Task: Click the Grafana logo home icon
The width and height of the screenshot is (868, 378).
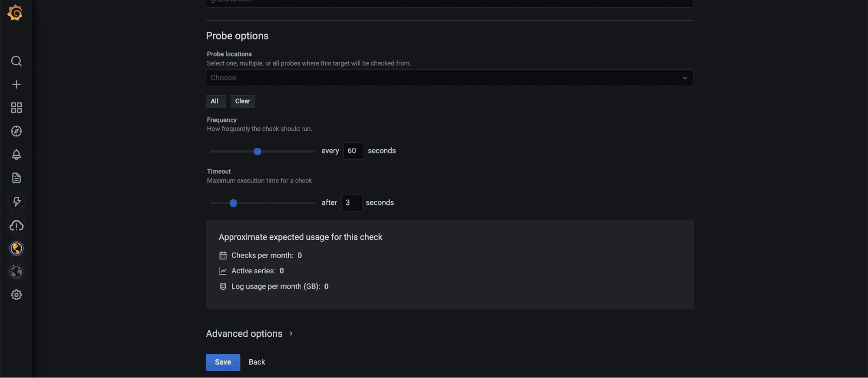Action: coord(16,13)
